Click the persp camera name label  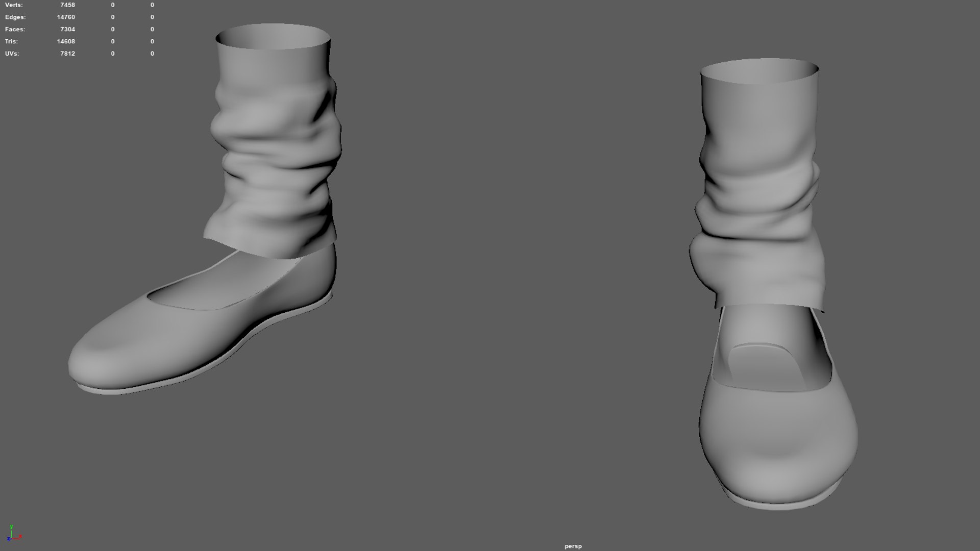(573, 546)
